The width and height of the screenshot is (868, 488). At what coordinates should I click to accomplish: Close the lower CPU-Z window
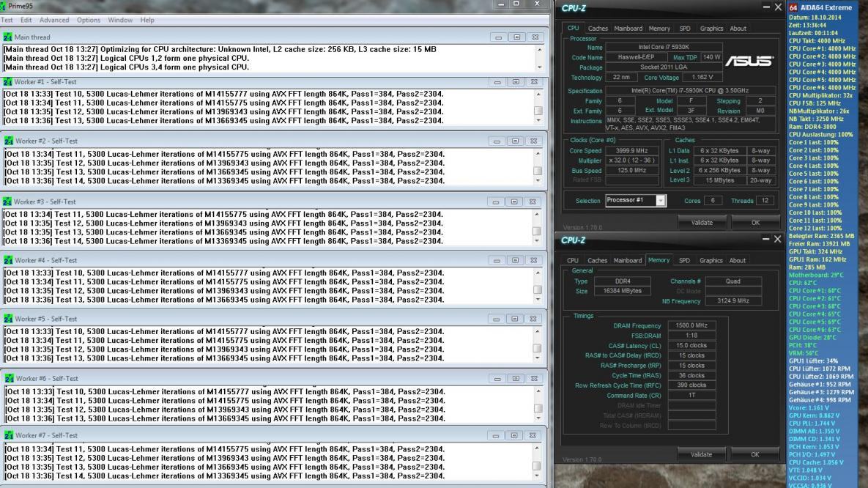click(x=778, y=240)
